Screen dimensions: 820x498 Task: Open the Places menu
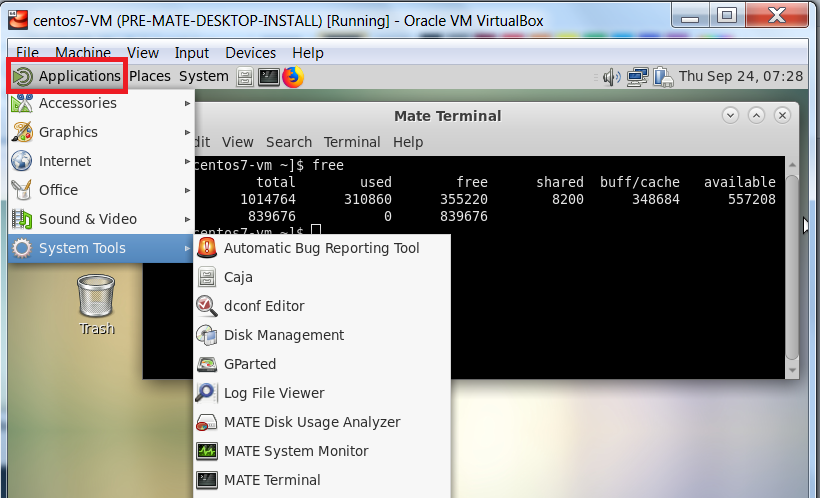pyautogui.click(x=150, y=76)
